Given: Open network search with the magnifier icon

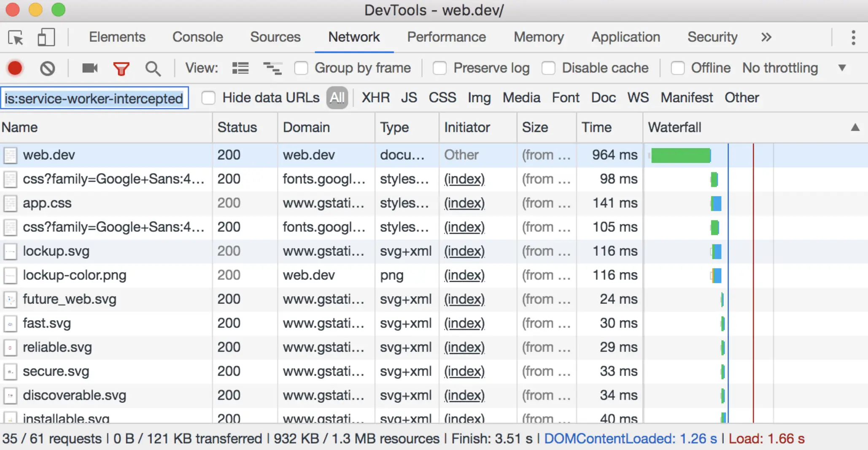Looking at the screenshot, I should coord(153,68).
